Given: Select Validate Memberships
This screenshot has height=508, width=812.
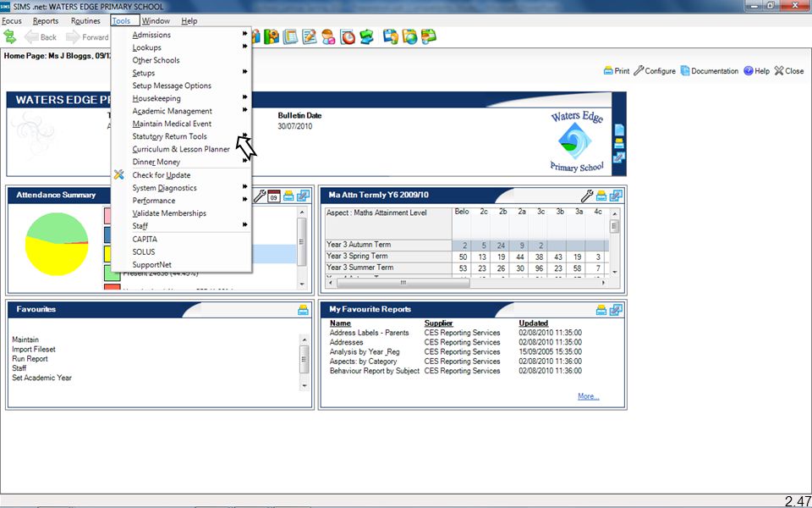Looking at the screenshot, I should pos(169,213).
